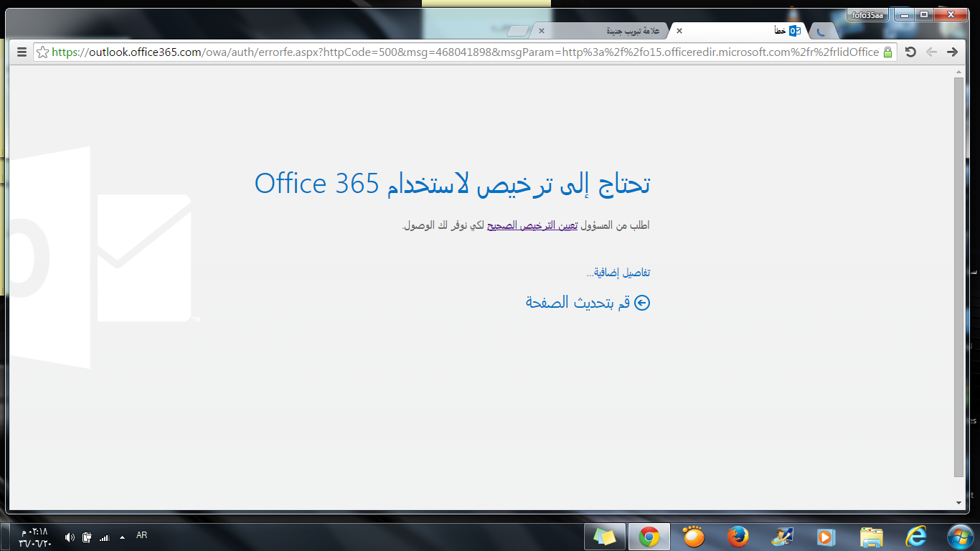Launch GOM Player orange foot icon

pyautogui.click(x=694, y=537)
